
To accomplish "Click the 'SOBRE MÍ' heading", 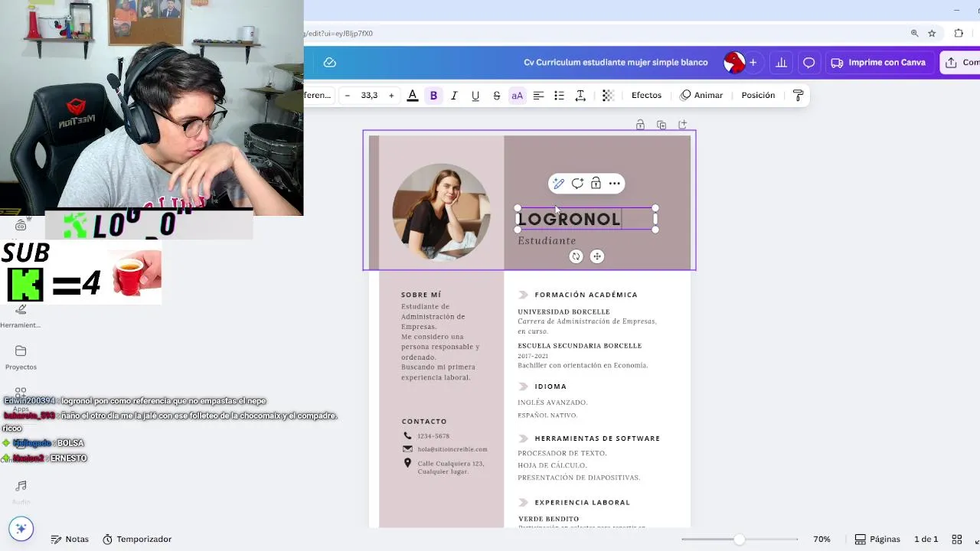I will coord(421,295).
